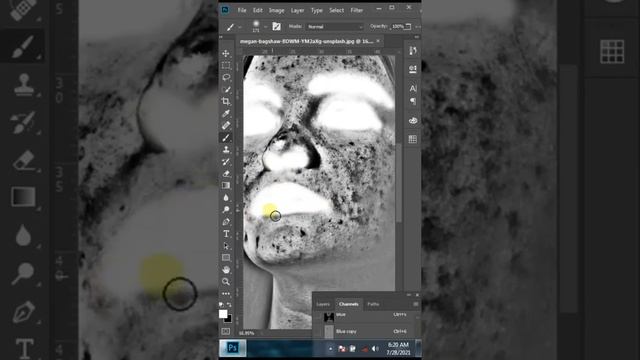The height and width of the screenshot is (360, 640).
Task: Open the Libraries panel icon
Action: click(x=413, y=120)
